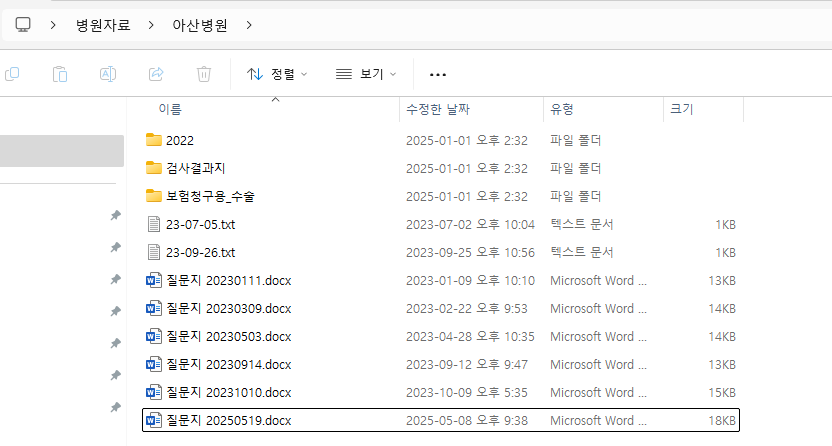Select Word icon of 질문지 20231010.docx
Screen dimensions: 832x446
pyautogui.click(x=154, y=393)
